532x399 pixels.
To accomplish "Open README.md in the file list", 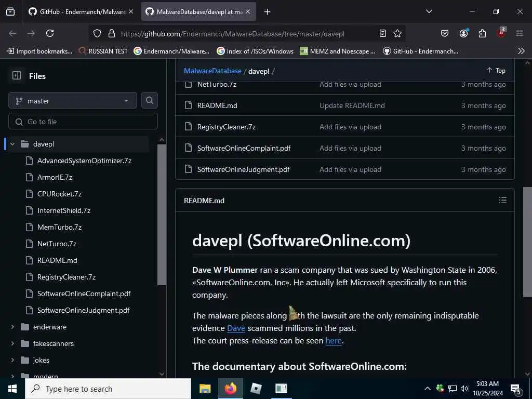I will (x=217, y=105).
